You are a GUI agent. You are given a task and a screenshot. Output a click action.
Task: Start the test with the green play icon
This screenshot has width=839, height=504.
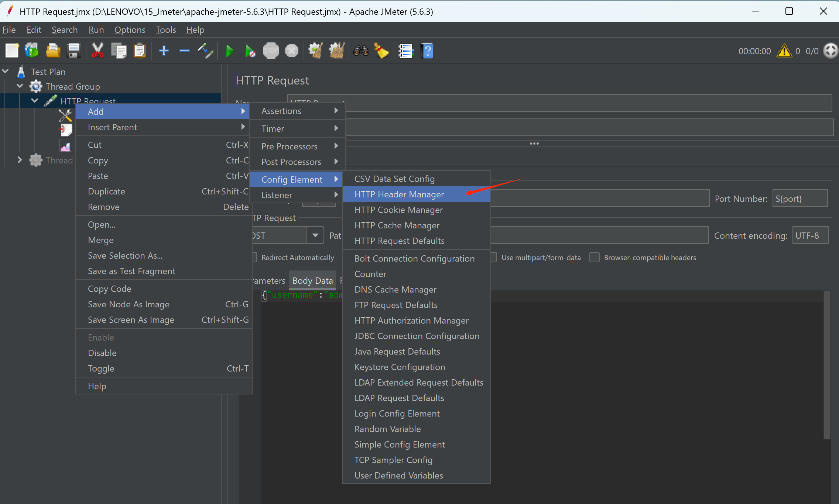click(230, 51)
